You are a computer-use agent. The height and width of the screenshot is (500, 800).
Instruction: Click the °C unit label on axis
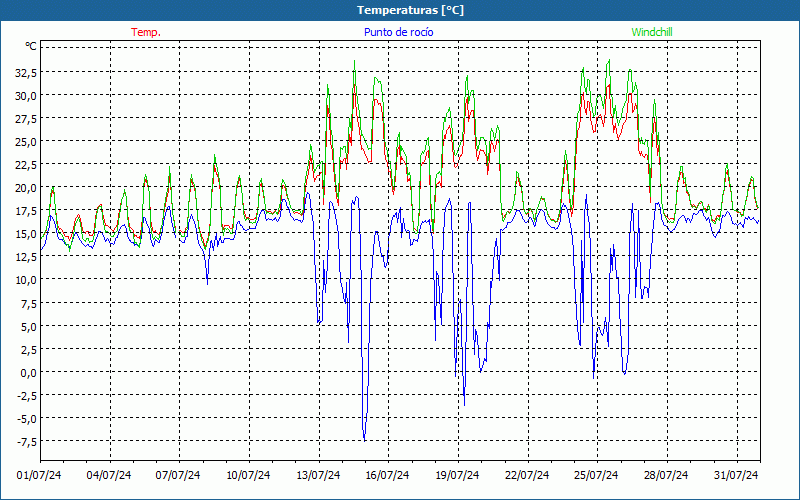[31, 46]
